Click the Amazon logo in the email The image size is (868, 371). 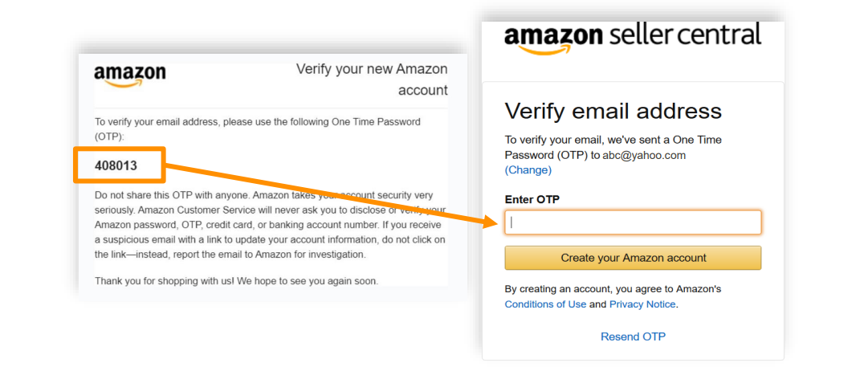(130, 75)
